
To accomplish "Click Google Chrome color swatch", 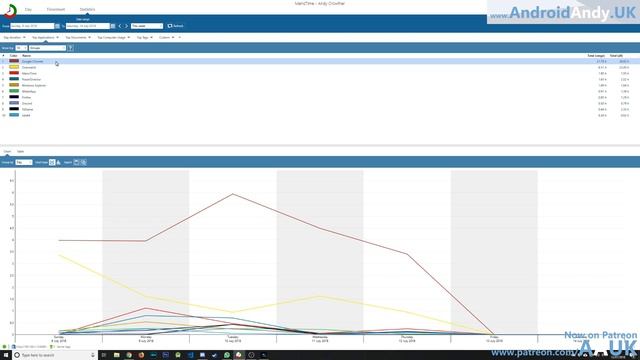I will [14, 61].
